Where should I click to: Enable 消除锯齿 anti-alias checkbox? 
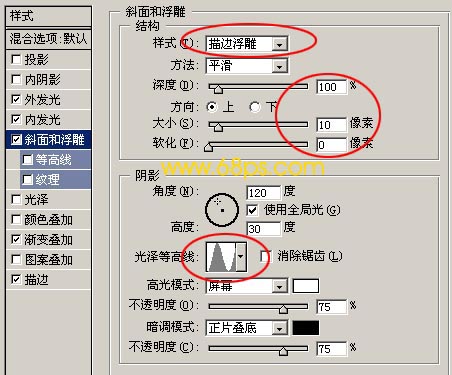[x=265, y=256]
